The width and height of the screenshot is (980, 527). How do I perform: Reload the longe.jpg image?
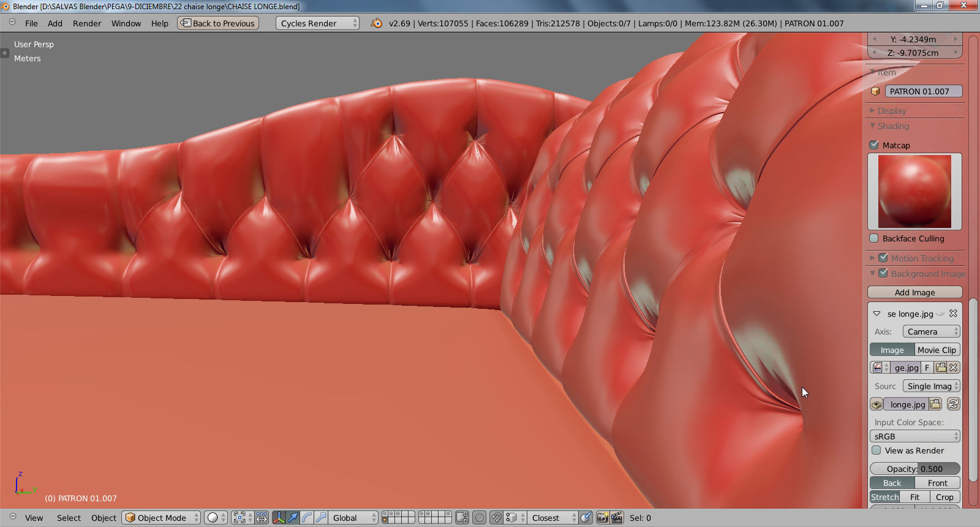(954, 404)
